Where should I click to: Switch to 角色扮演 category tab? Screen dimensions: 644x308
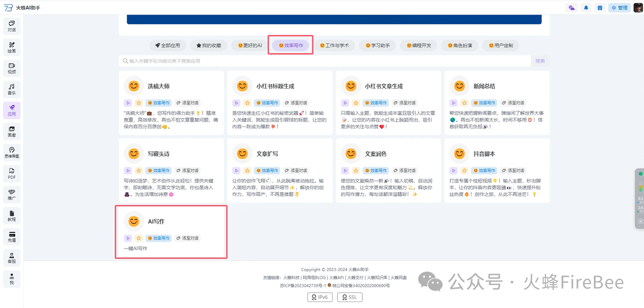tap(460, 45)
